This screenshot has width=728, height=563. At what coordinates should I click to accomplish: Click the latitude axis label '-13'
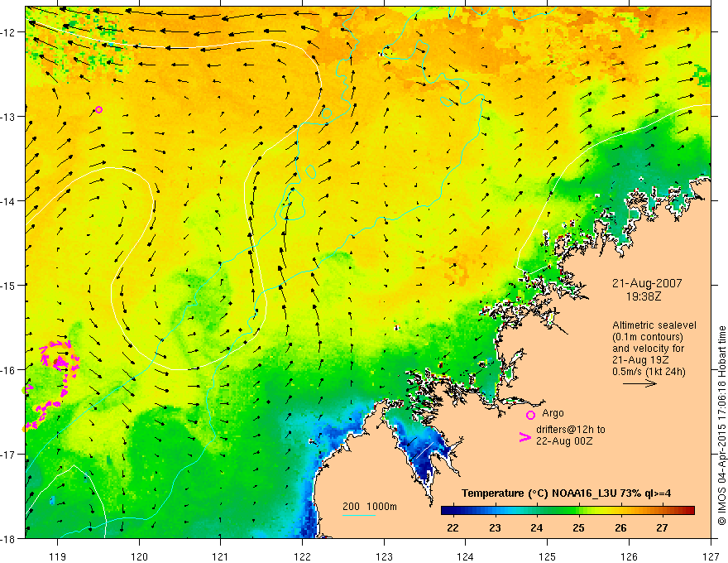[9, 117]
